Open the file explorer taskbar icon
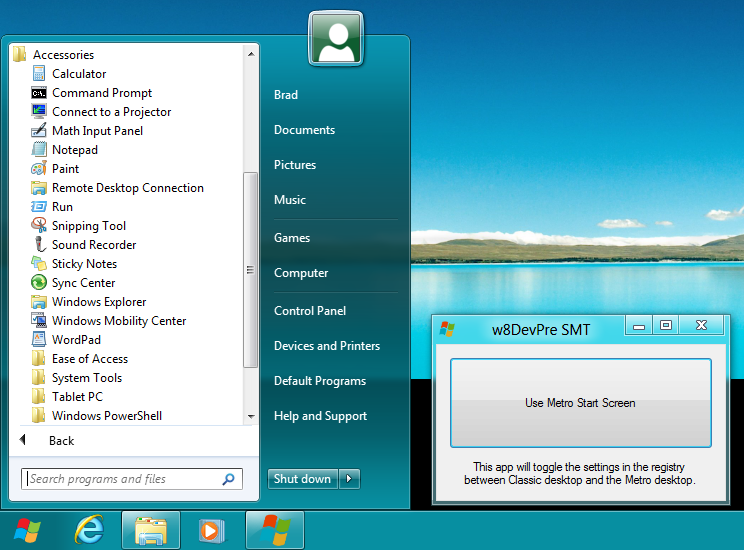This screenshot has width=744, height=550. [151, 531]
